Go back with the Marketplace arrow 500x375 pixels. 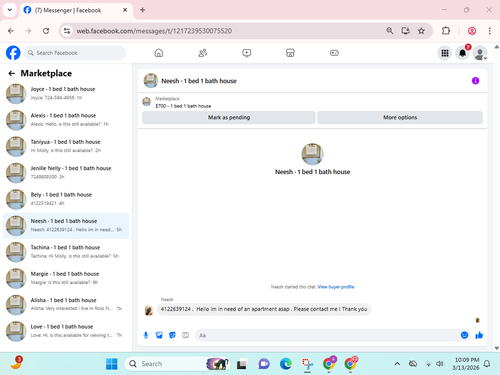pos(12,73)
